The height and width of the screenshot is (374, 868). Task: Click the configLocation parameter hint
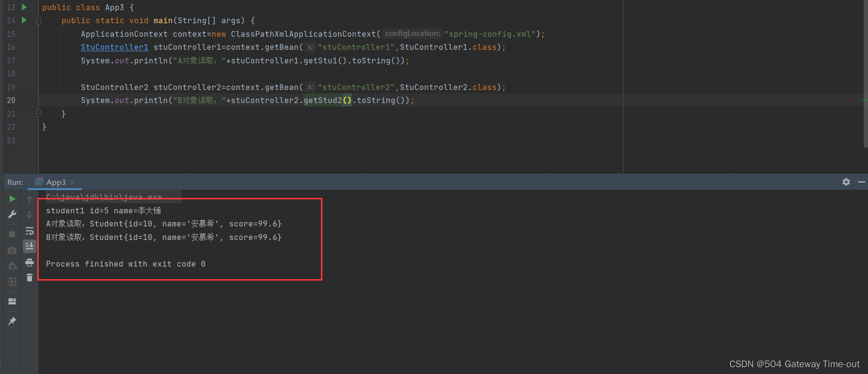click(412, 33)
